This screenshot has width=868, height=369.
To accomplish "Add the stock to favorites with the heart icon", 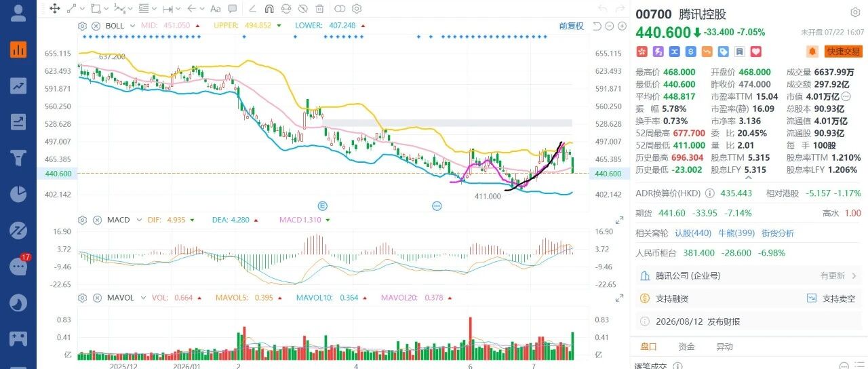I will 756,52.
